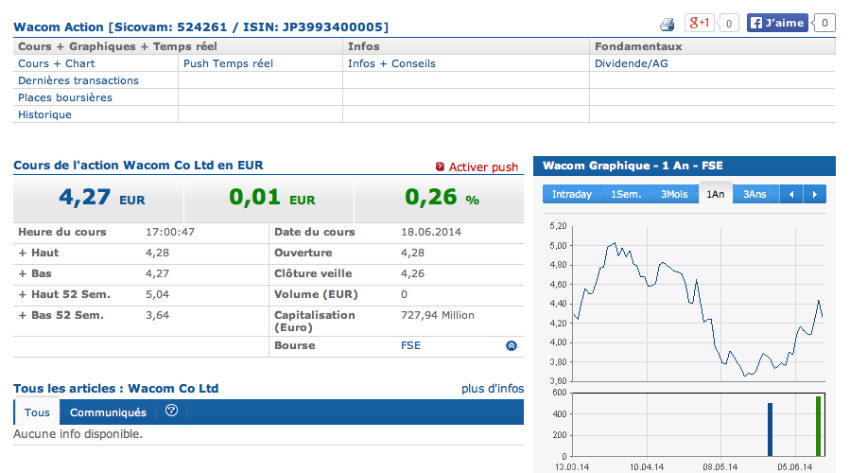Expand the Bas 52 Sem. plus sign
Image resolution: width=850 pixels, height=473 pixels.
[x=22, y=315]
